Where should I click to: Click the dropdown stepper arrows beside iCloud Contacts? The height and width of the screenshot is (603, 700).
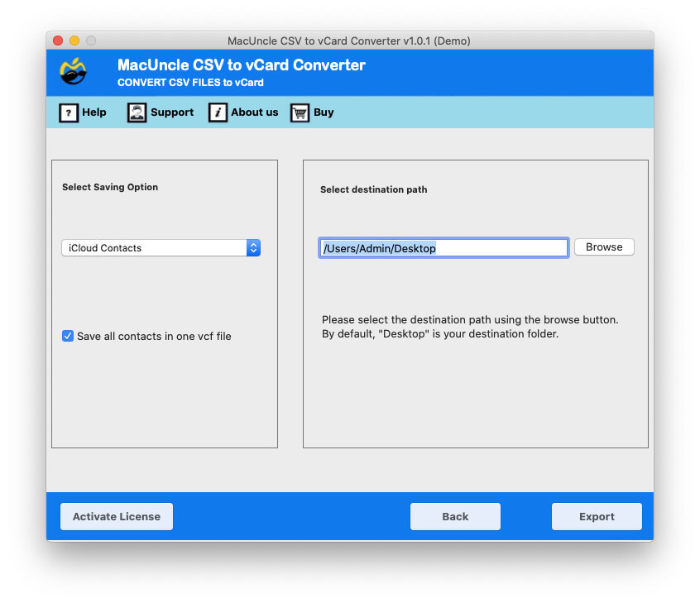point(253,247)
